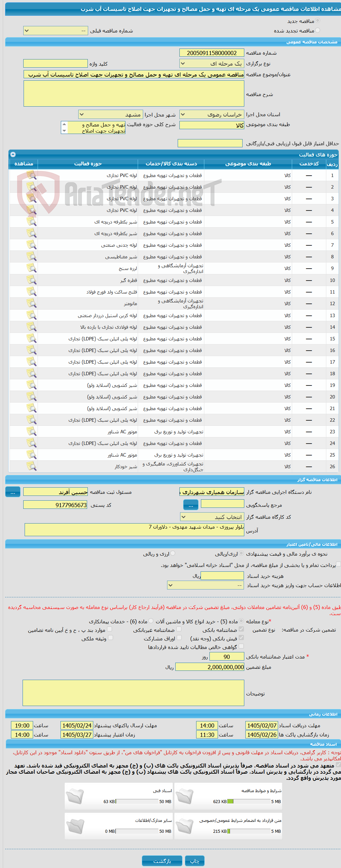
Task: Open view icon for row 25
Action: (x=31, y=455)
